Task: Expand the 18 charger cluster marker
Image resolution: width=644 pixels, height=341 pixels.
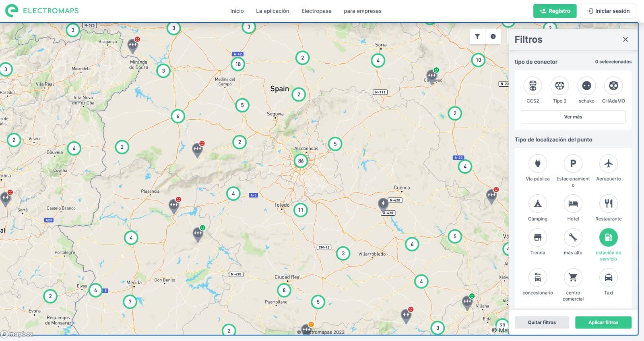Action: (x=238, y=64)
